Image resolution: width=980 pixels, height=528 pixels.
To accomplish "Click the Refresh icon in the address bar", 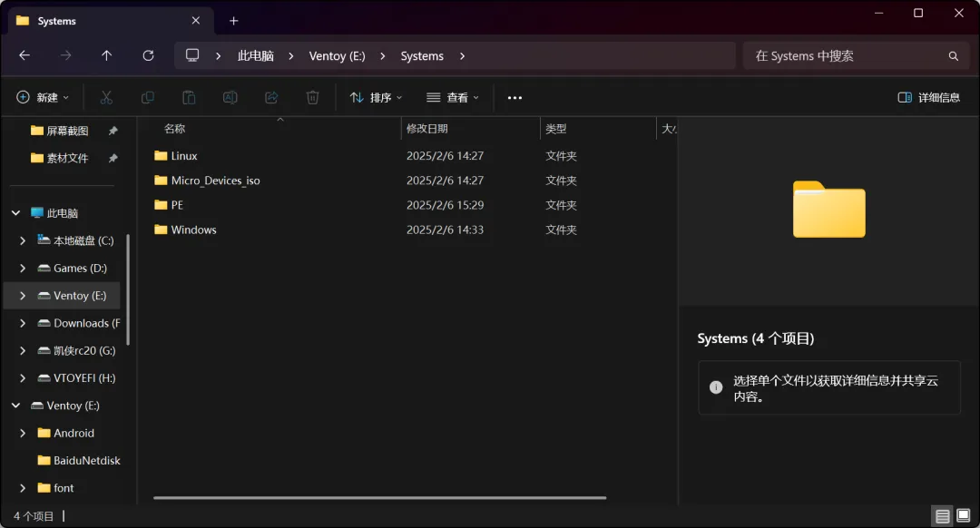I will click(148, 55).
